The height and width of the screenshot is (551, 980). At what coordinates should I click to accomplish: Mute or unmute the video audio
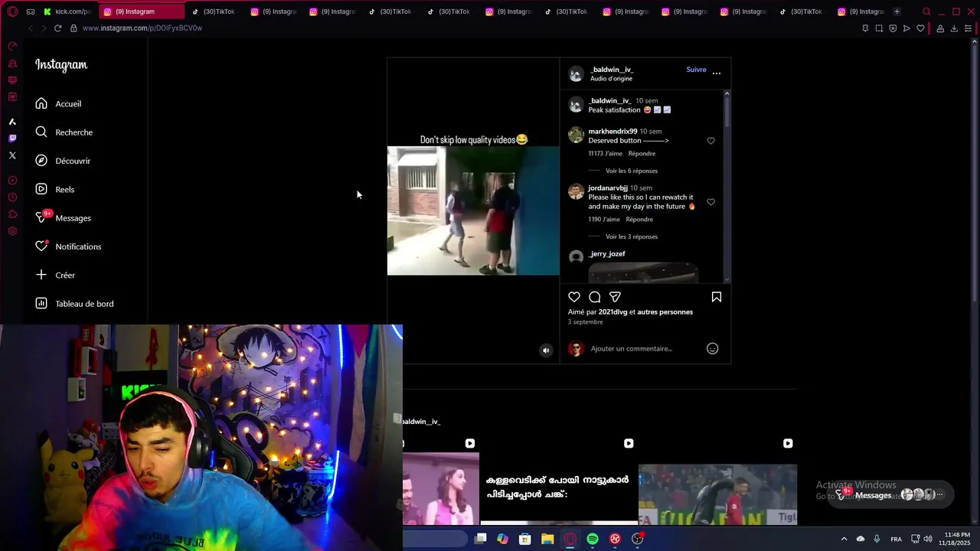pyautogui.click(x=546, y=350)
